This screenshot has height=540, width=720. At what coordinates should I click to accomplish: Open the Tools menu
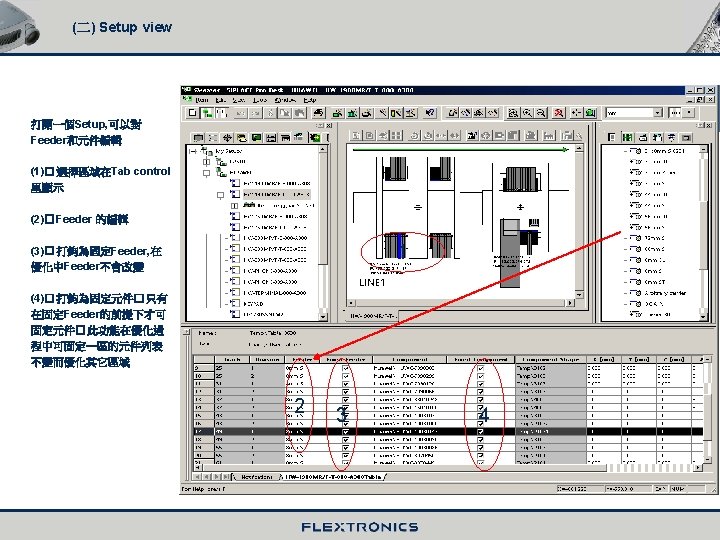coord(260,100)
